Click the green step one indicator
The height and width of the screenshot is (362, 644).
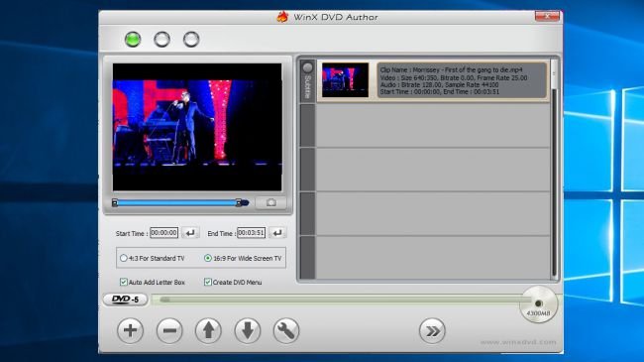(133, 40)
